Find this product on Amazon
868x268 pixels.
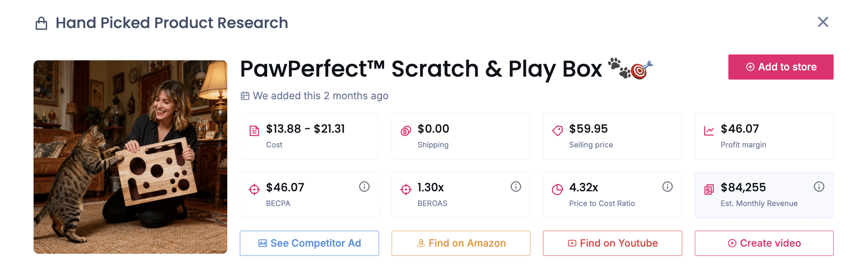461,243
